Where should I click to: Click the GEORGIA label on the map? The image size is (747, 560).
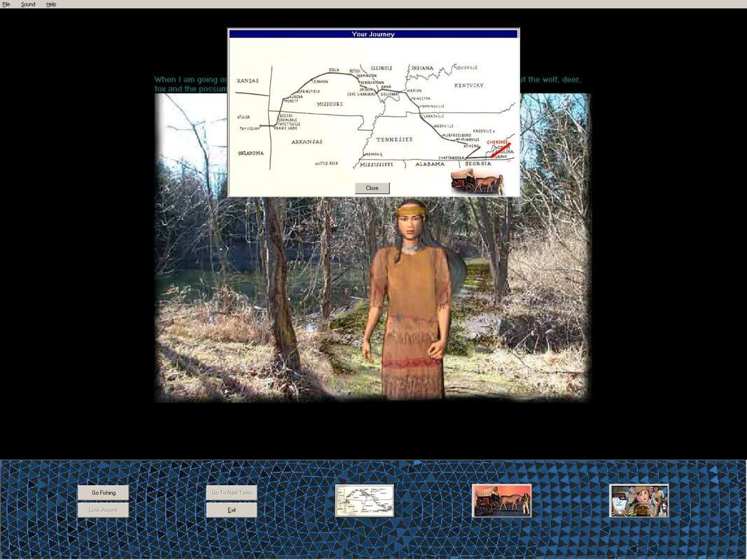(478, 164)
